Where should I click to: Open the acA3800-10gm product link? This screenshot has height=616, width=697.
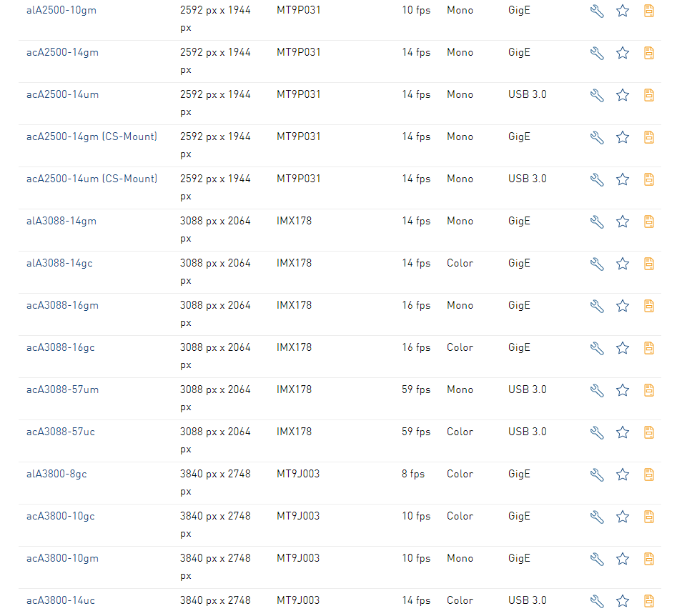point(62,558)
